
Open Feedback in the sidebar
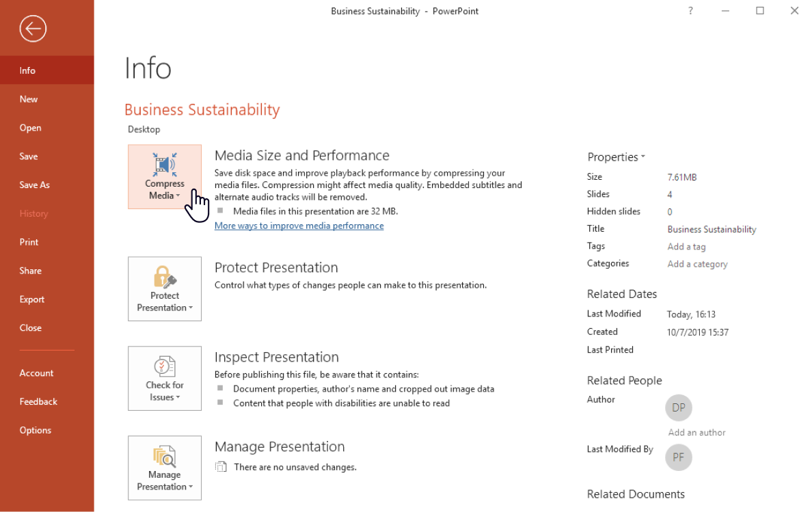coord(47,401)
